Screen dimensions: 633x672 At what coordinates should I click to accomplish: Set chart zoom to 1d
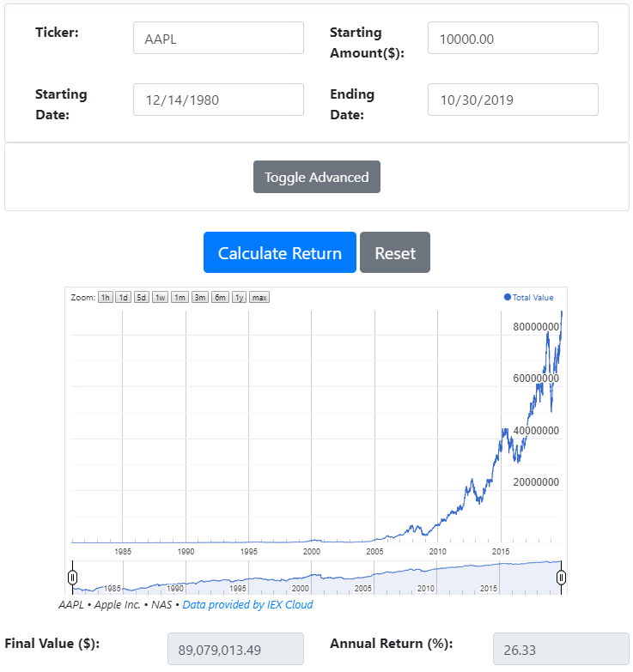124,298
